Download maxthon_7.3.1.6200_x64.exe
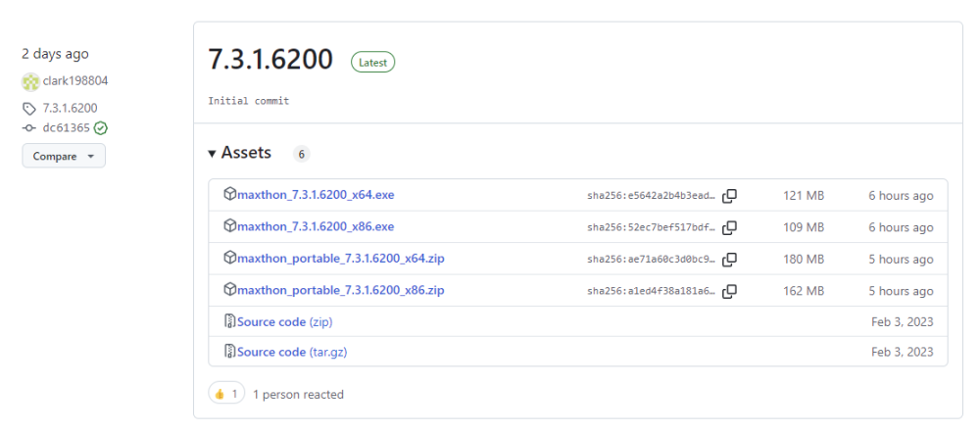The image size is (980, 433). [316, 195]
